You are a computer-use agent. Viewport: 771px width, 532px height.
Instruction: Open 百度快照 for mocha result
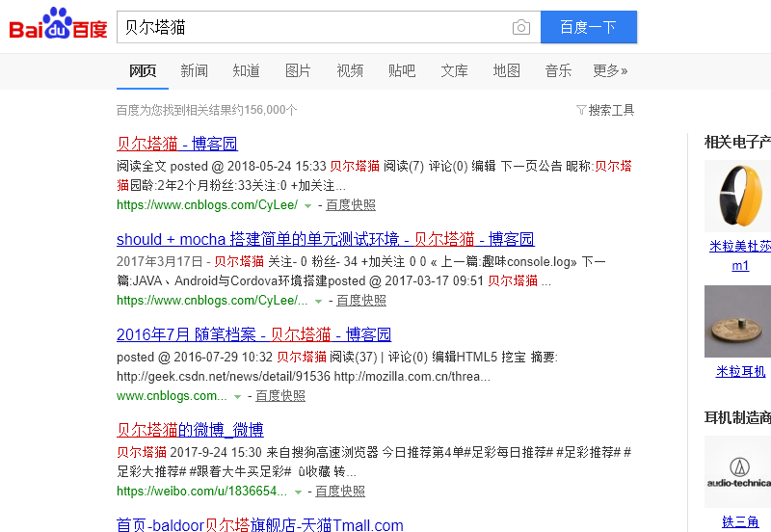point(360,301)
